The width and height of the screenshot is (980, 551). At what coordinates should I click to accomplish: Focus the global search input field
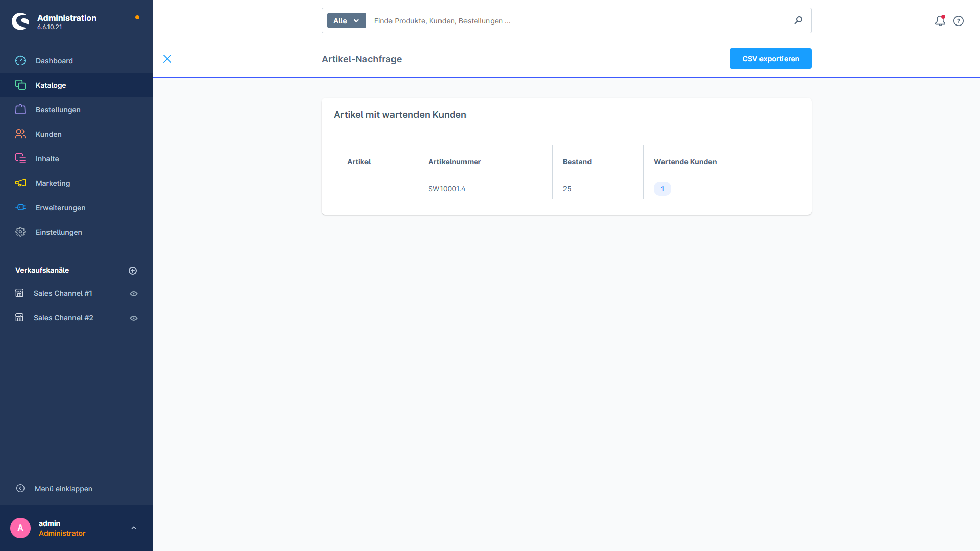579,21
